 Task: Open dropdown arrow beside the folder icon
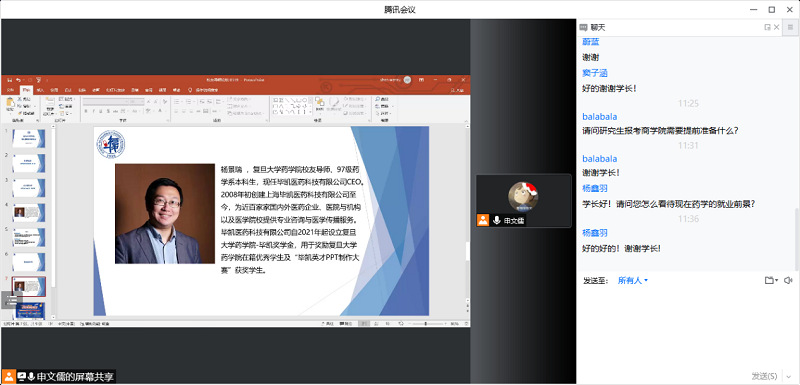click(777, 280)
